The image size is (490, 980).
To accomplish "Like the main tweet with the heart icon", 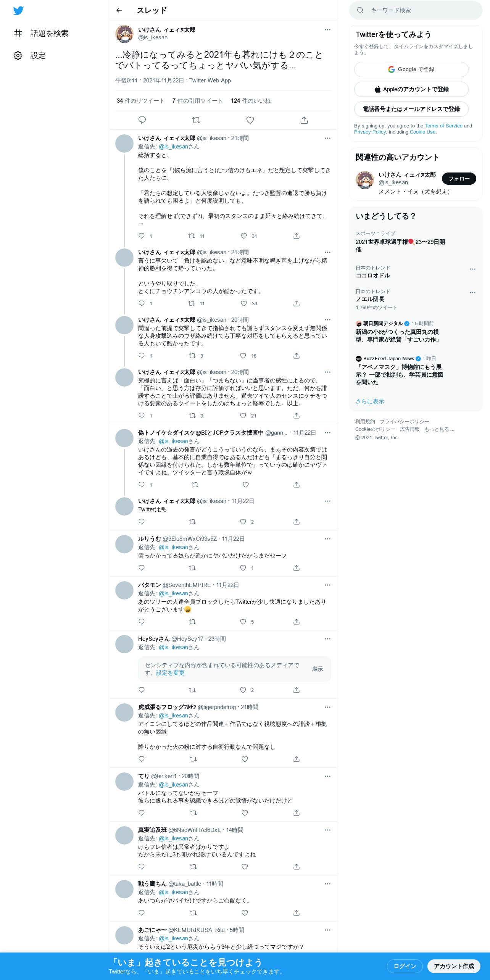I will coord(250,120).
